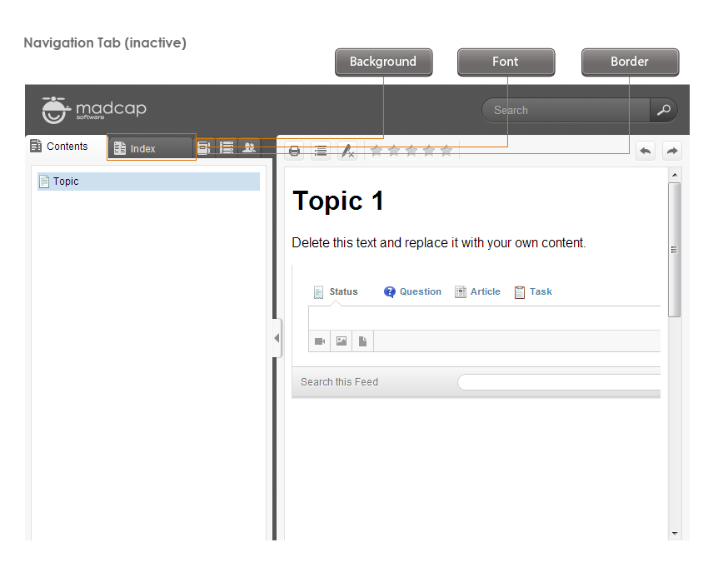This screenshot has height=587, width=728.
Task: Click the magnifying glass search button
Action: click(664, 110)
